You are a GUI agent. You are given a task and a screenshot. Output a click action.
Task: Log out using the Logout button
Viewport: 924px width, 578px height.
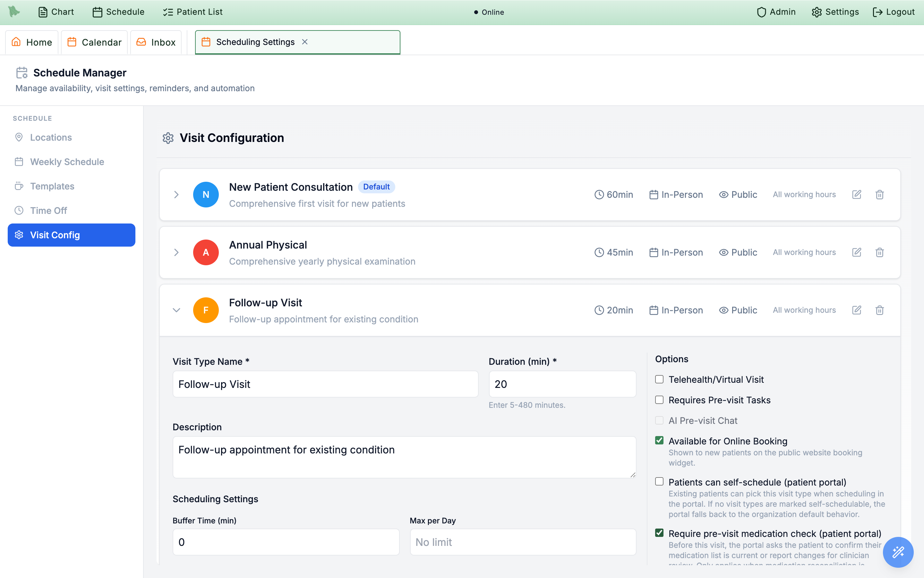[894, 12]
